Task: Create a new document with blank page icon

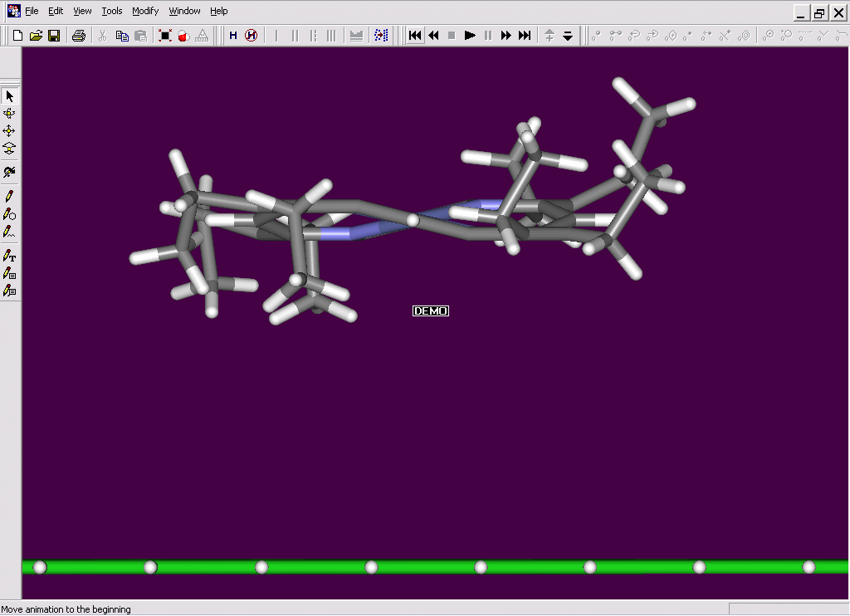Action: point(17,36)
